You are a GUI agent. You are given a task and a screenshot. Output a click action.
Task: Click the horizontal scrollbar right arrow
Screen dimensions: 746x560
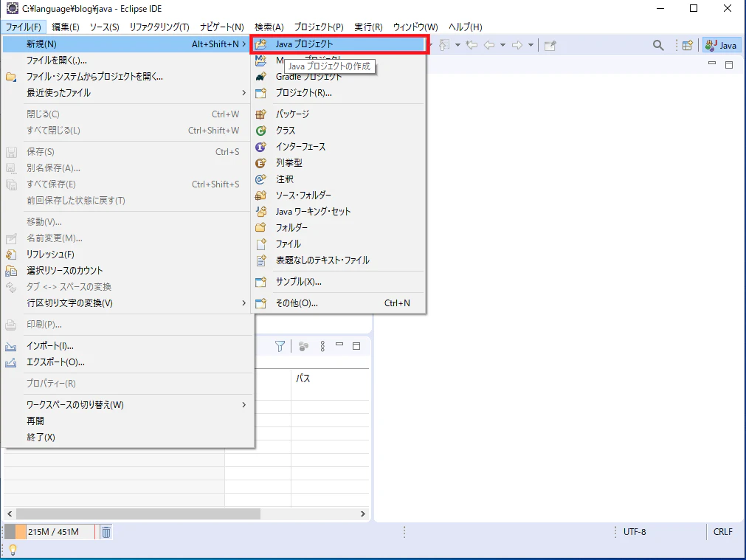coord(362,514)
